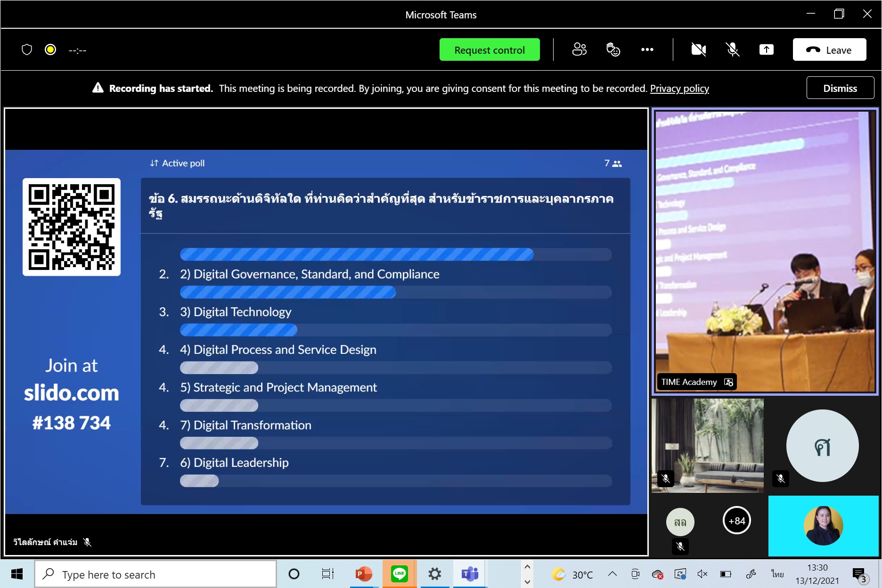Click the meeting security shield icon
This screenshot has height=588, width=882.
(x=27, y=49)
